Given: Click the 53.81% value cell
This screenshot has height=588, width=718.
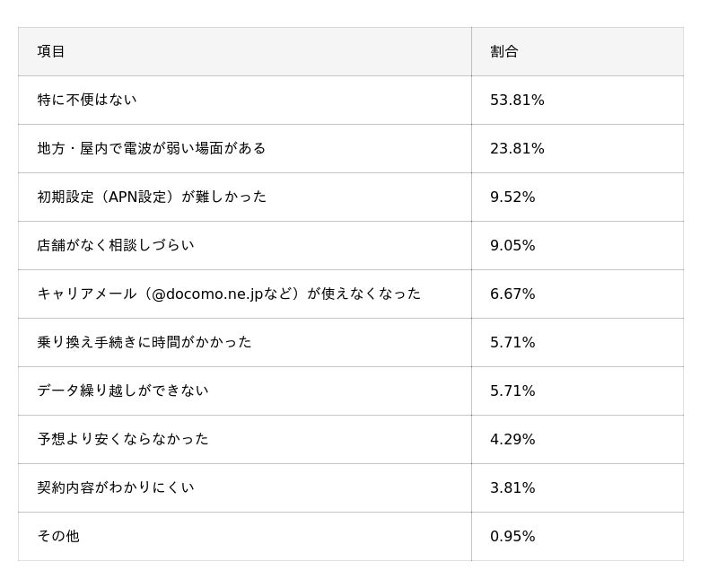Looking at the screenshot, I should pos(517,100).
